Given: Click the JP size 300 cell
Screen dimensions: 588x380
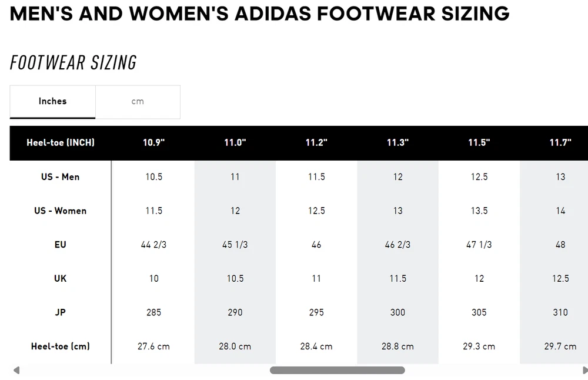Looking at the screenshot, I should coord(397,312).
